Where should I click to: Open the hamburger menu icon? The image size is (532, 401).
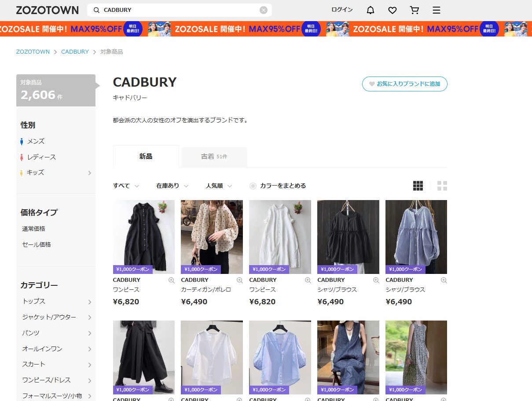point(436,10)
